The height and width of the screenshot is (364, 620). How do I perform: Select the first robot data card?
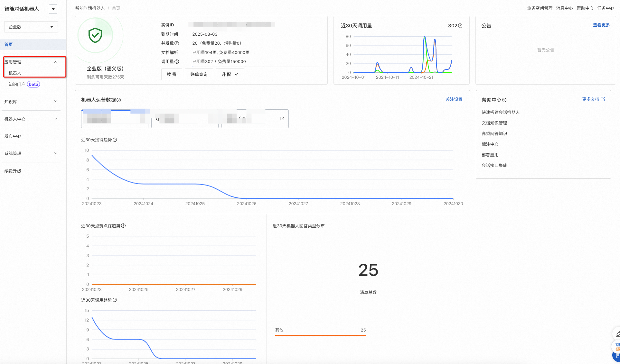pos(115,119)
